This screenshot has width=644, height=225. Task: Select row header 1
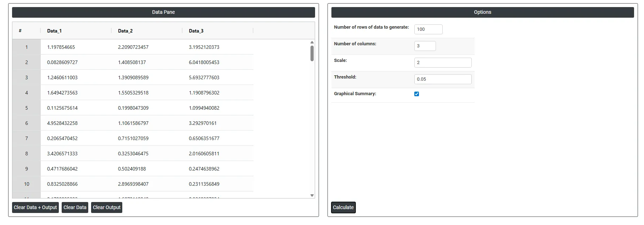[x=27, y=47]
